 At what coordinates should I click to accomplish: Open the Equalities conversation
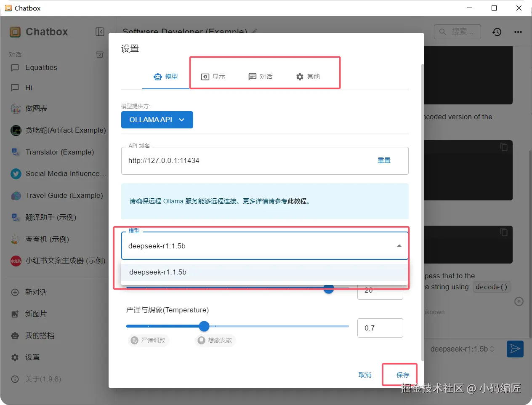(x=58, y=67)
